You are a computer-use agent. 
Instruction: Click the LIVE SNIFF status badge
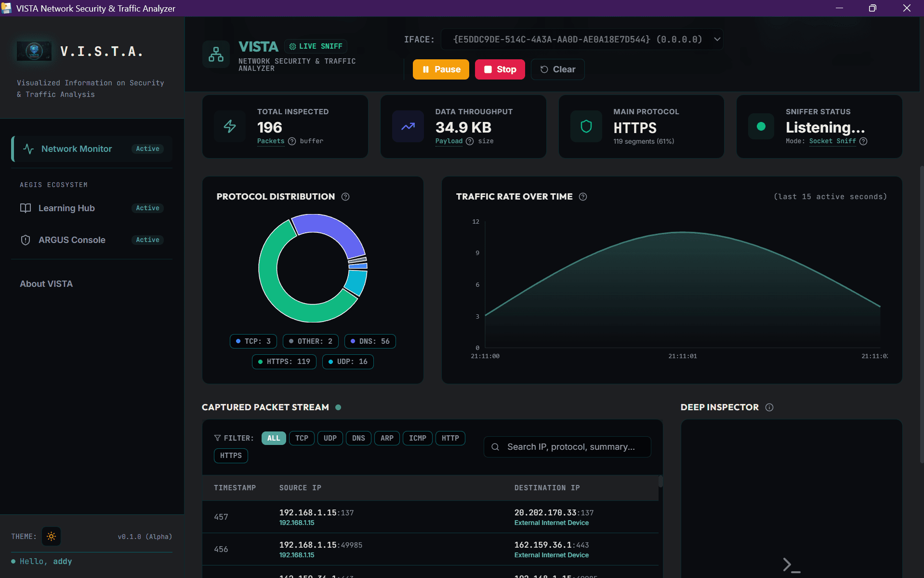pos(316,46)
